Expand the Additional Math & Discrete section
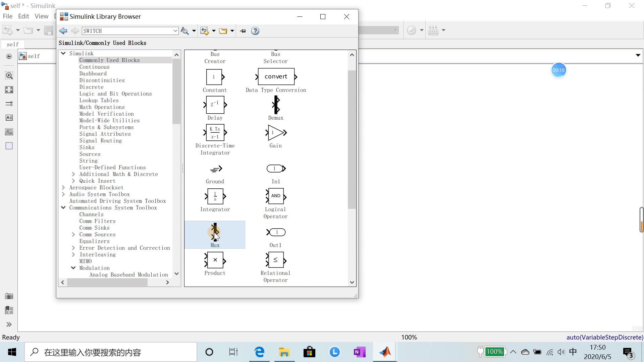 [73, 174]
